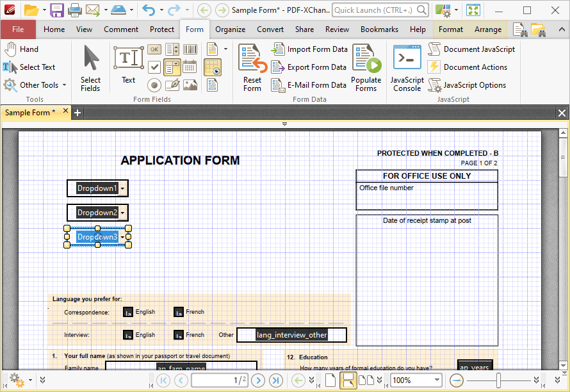Expand the Open folder dropdown arrow
Screen dimensions: 570x392
coord(44,10)
